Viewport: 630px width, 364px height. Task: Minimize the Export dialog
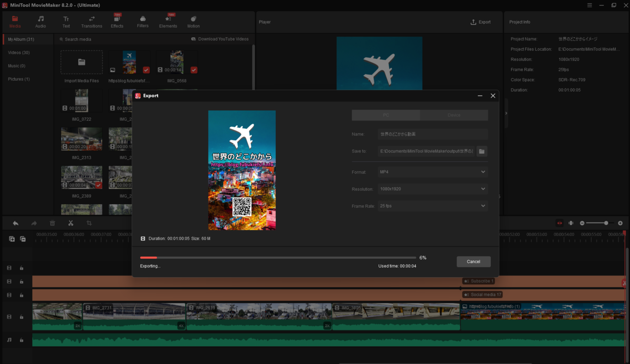click(x=480, y=96)
